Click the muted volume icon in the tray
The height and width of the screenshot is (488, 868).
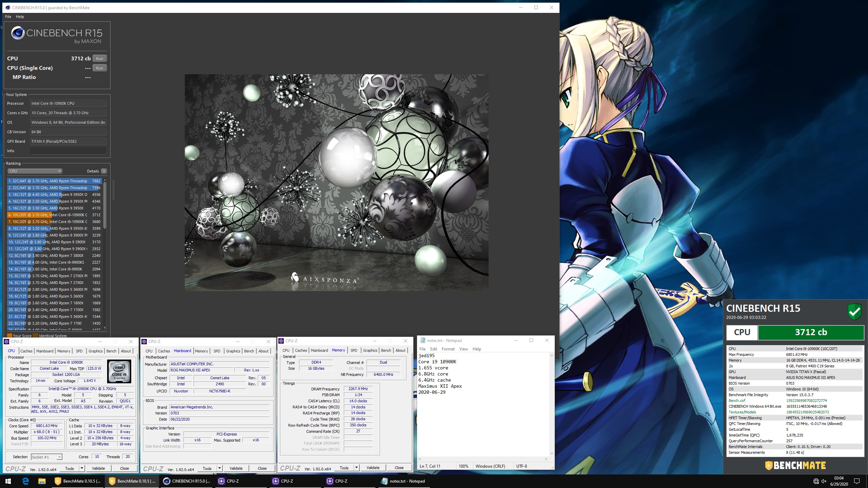(x=824, y=481)
